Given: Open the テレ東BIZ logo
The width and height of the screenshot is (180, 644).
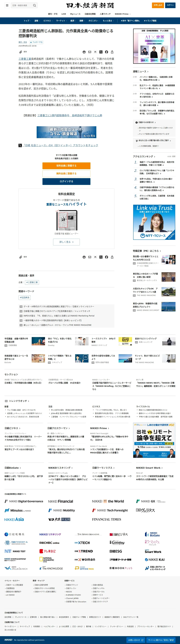Looking at the screenshot, I should pyautogui.click(x=47, y=551).
